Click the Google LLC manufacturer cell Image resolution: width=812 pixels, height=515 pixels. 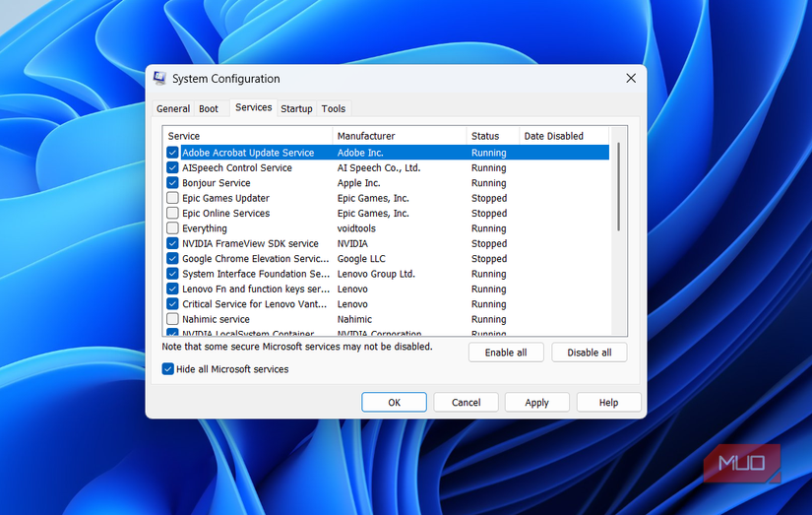[361, 258]
